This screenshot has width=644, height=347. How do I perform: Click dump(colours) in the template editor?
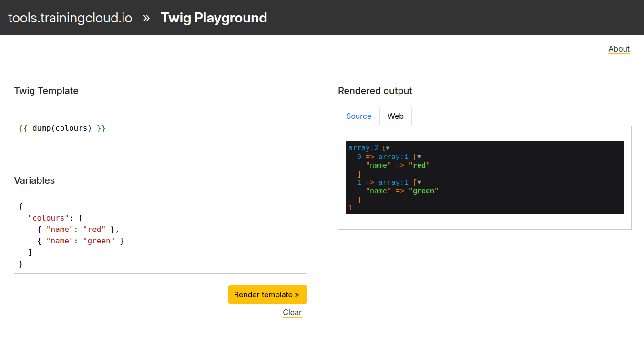(62, 128)
